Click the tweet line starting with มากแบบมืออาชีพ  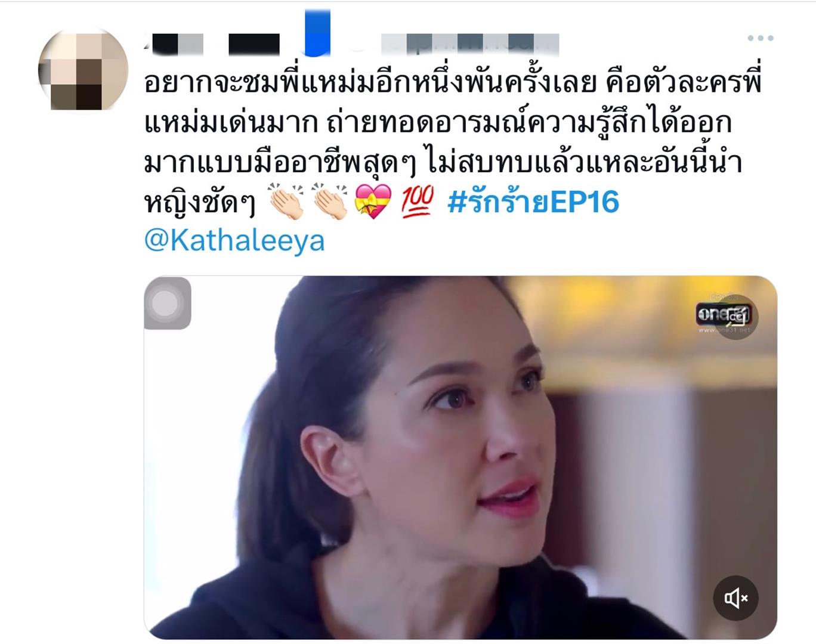[x=443, y=162]
